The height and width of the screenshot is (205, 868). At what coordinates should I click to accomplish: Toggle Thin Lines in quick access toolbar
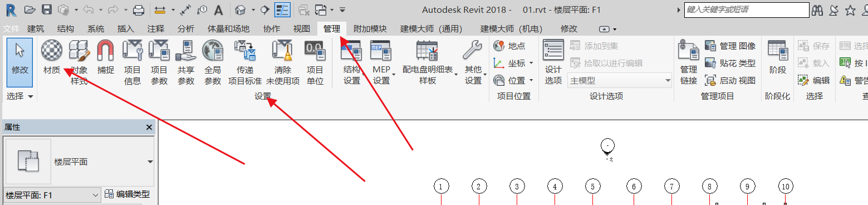click(x=282, y=9)
